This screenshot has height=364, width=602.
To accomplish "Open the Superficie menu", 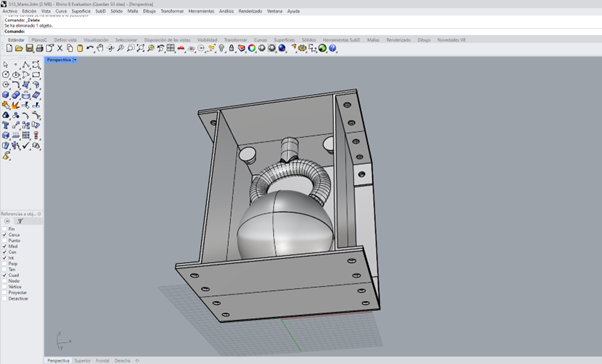I will click(x=81, y=11).
